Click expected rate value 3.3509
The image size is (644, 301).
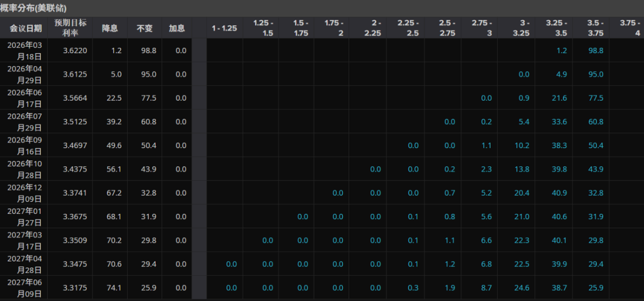[75, 241]
